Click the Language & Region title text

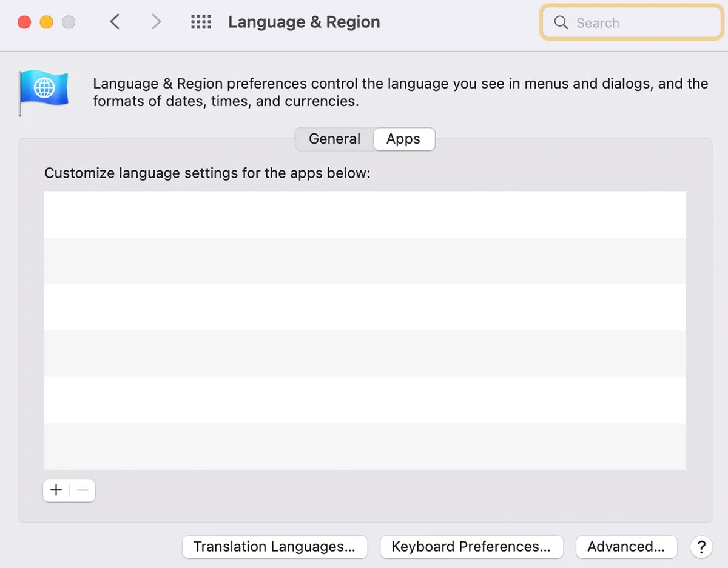304,22
